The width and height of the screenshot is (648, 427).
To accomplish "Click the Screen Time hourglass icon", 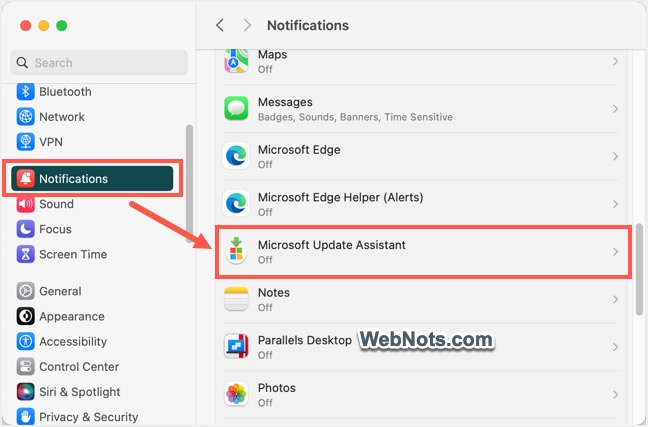I will [x=25, y=254].
